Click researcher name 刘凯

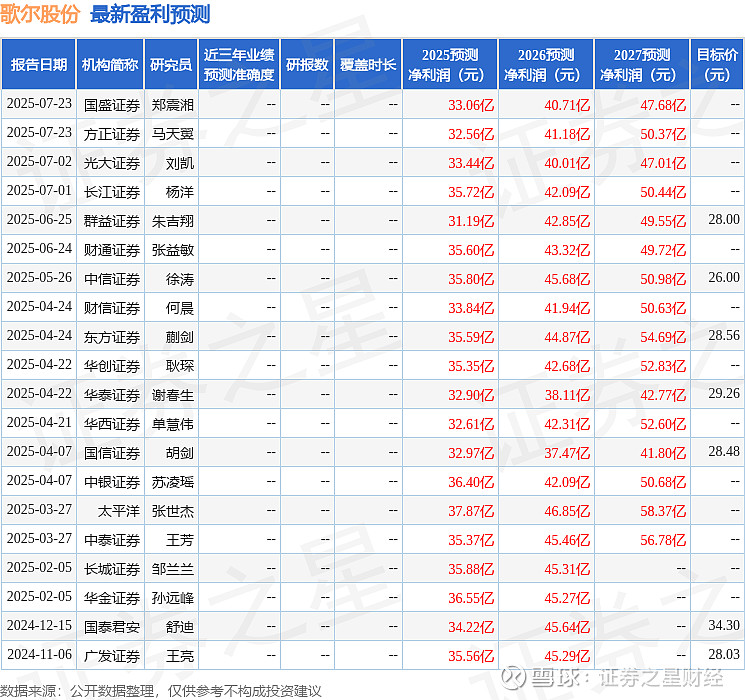click(180, 163)
